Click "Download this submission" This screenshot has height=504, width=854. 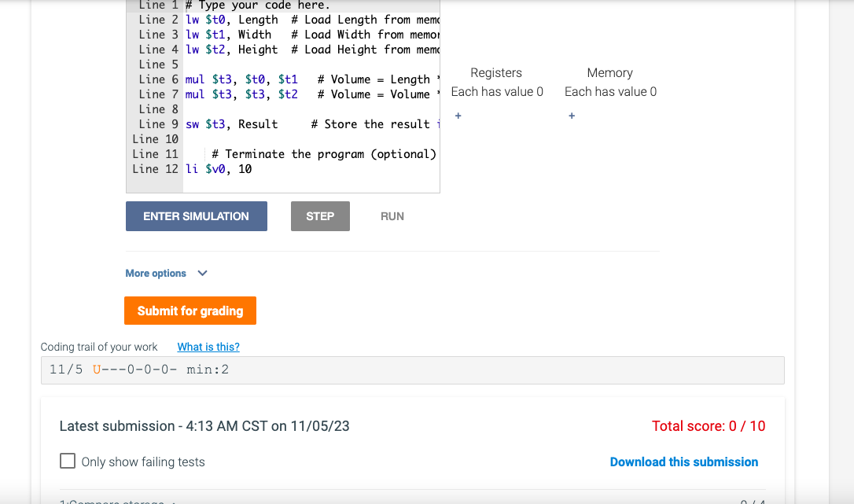pos(684,462)
